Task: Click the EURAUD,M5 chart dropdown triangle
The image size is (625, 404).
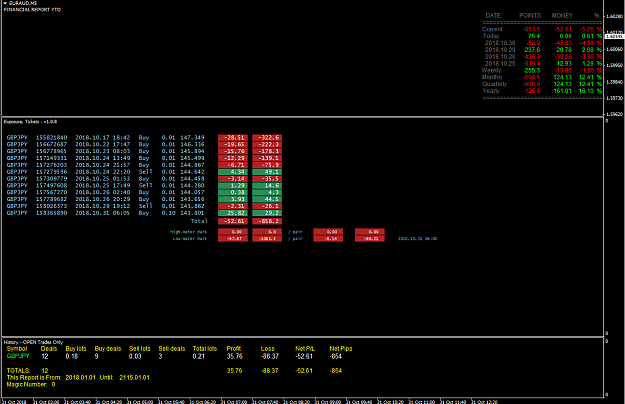Action: pos(5,3)
